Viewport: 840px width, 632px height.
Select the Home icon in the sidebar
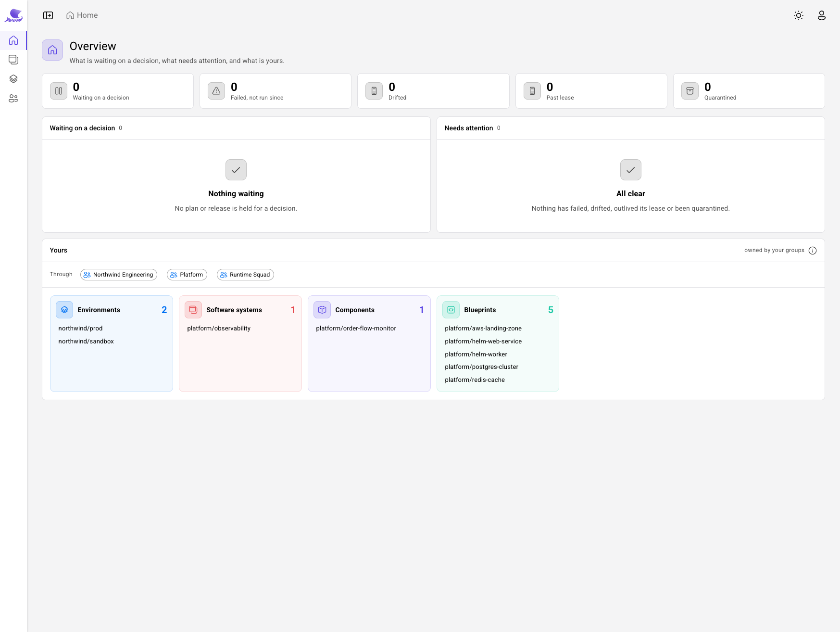pyautogui.click(x=13, y=40)
